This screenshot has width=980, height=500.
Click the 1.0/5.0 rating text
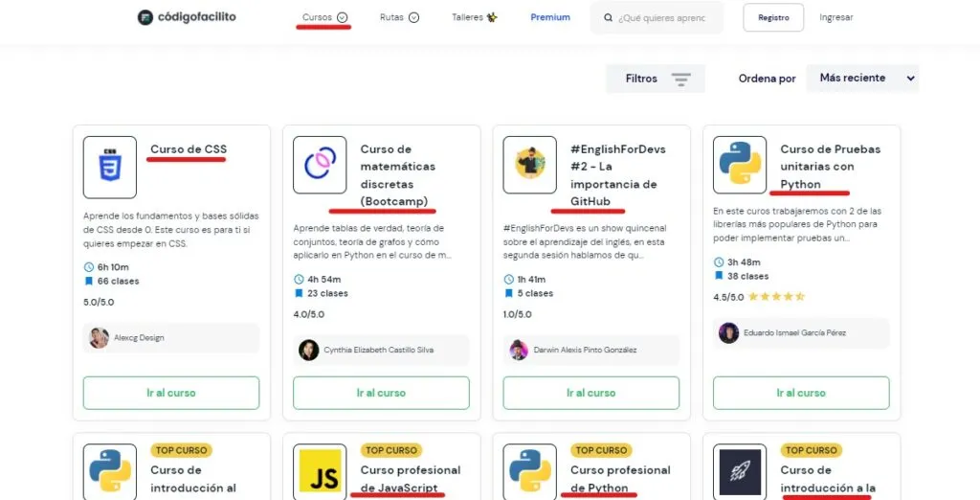518,314
